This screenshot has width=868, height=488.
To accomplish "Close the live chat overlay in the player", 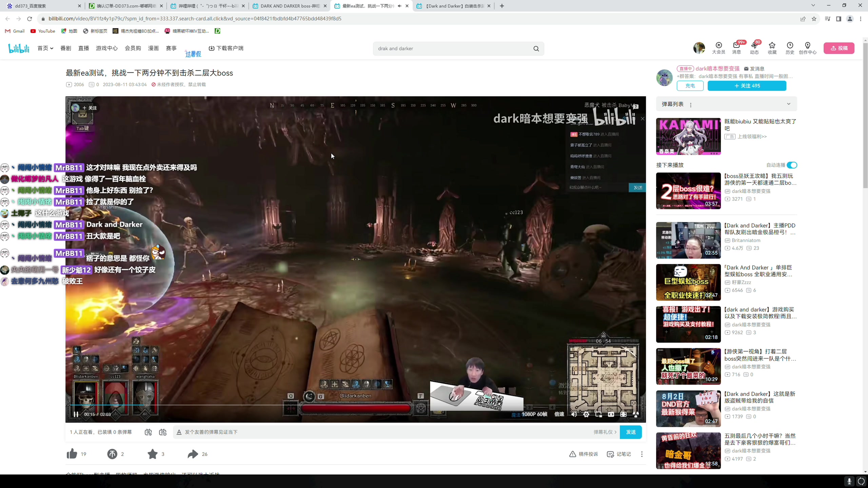I will click(643, 119).
